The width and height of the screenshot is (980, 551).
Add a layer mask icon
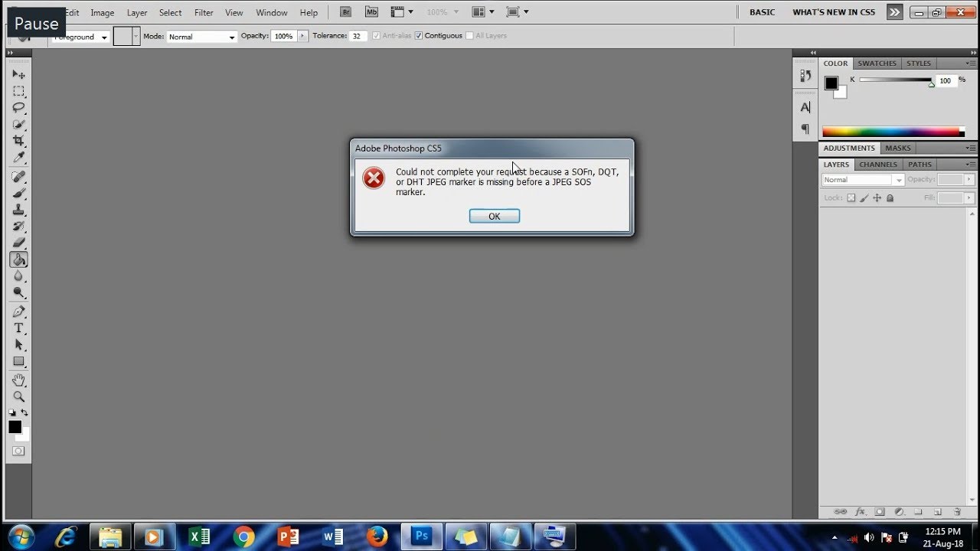coord(880,511)
